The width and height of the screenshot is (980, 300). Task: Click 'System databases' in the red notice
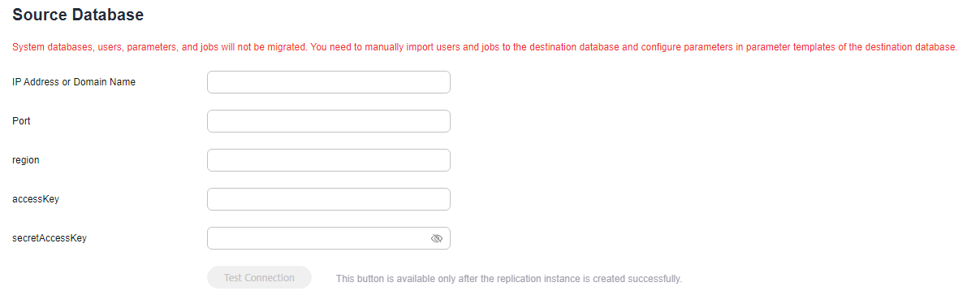52,47
